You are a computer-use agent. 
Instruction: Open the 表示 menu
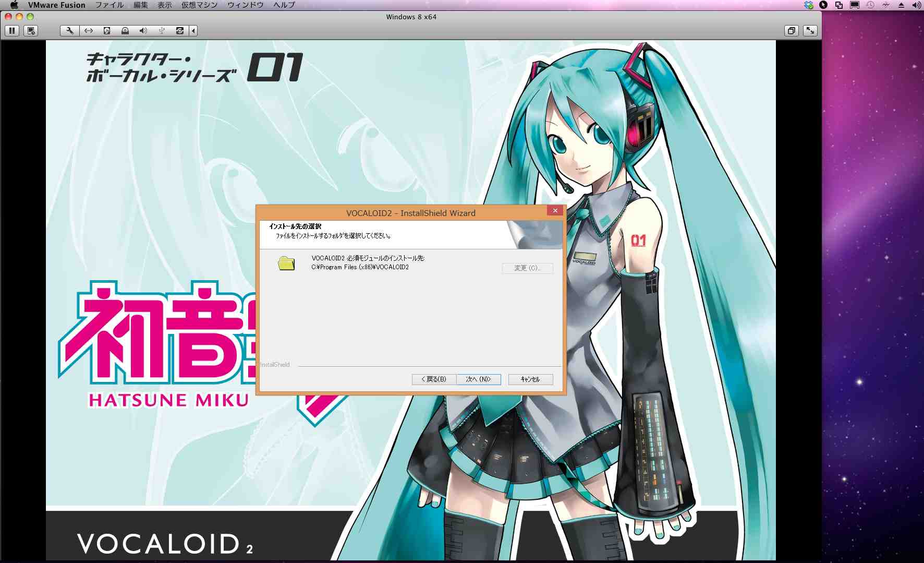tap(165, 5)
